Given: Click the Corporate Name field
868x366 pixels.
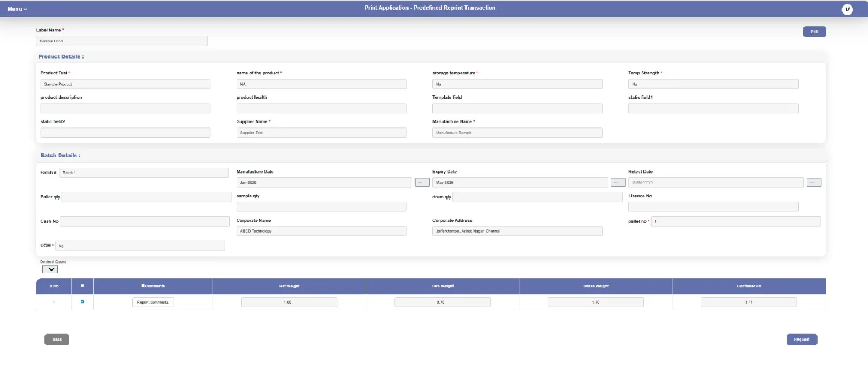Looking at the screenshot, I should [x=321, y=231].
